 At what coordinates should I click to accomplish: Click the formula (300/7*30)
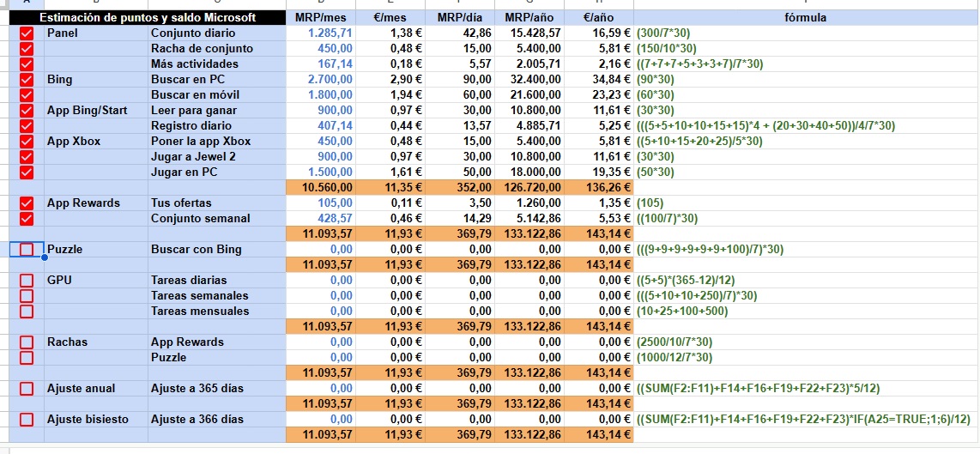pyautogui.click(x=662, y=33)
